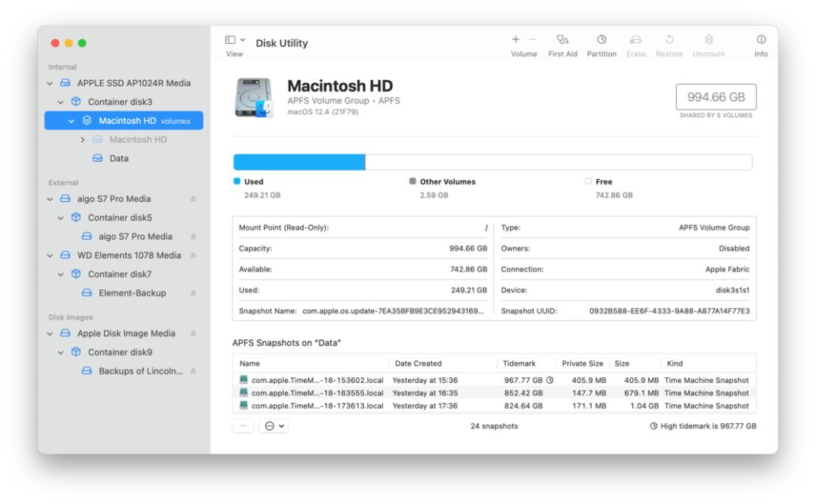Screen dimensions: 816x504
Task: Open the snapshot actions ellipsis menu
Action: click(273, 426)
